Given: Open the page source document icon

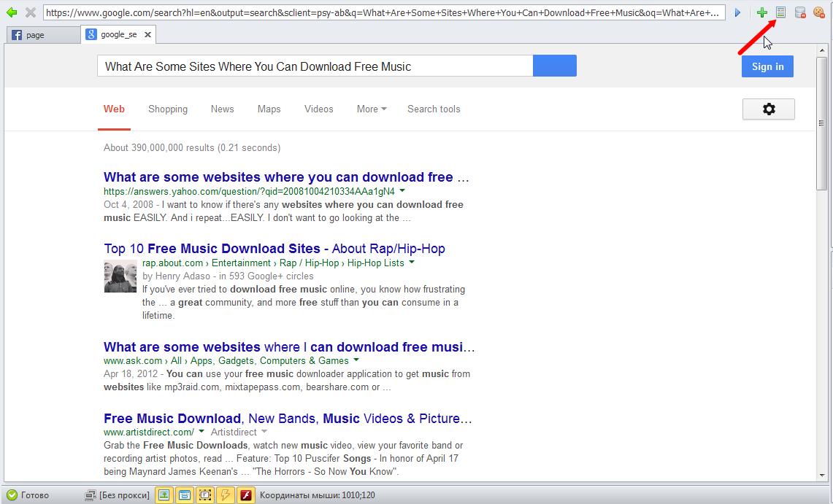Looking at the screenshot, I should tap(780, 12).
